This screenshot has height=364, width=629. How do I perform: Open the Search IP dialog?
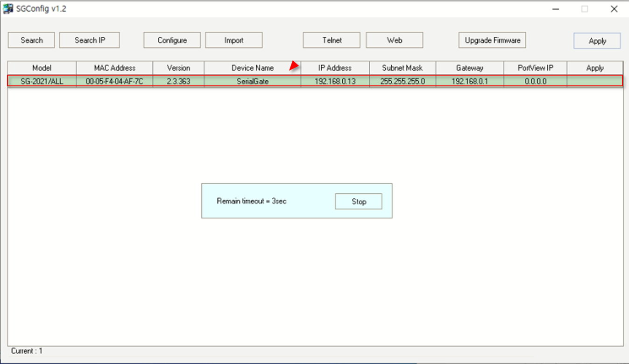[89, 40]
